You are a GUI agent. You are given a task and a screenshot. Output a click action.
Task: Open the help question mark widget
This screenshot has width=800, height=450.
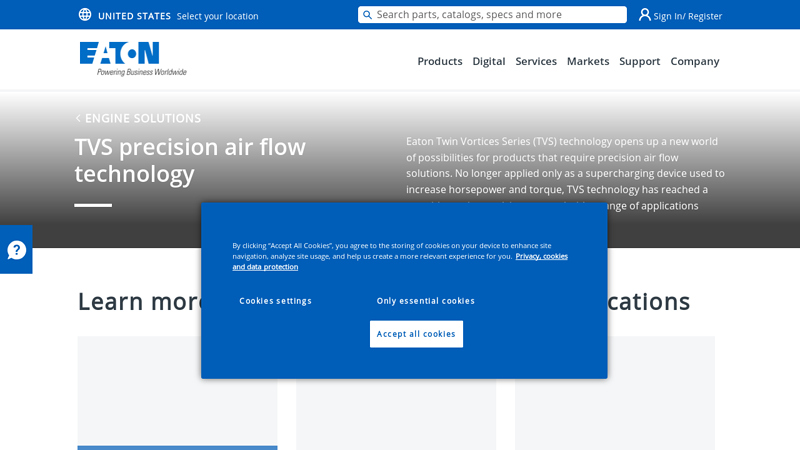pos(16,250)
